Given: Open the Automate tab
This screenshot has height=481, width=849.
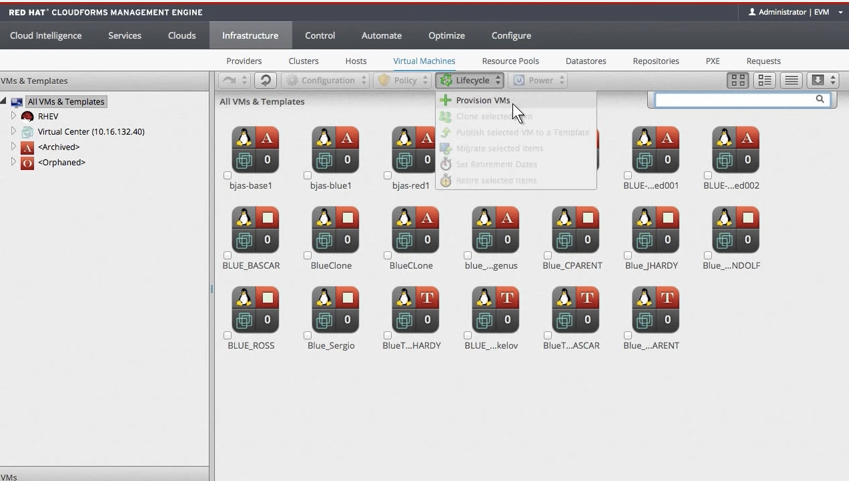Looking at the screenshot, I should coord(381,35).
